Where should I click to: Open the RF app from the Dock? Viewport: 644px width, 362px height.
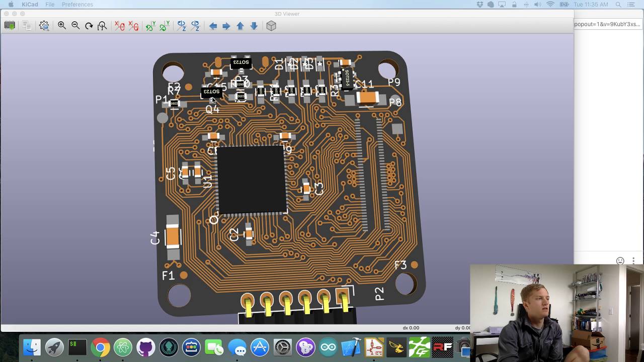tap(442, 347)
